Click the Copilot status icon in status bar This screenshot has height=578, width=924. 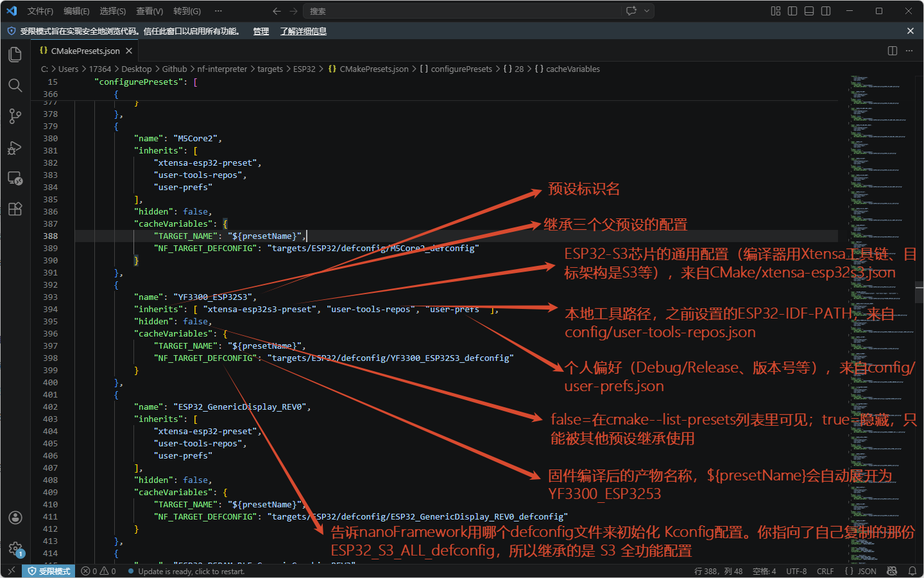coord(892,571)
